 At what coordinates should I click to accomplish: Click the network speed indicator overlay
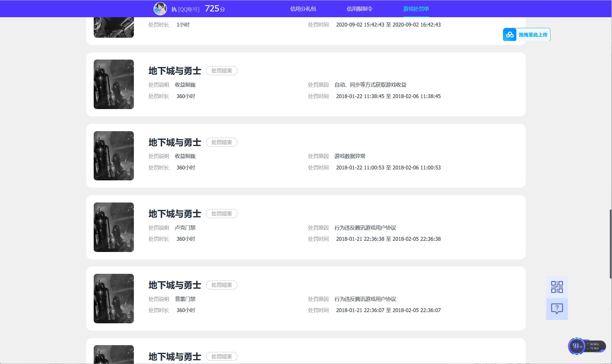point(595,346)
